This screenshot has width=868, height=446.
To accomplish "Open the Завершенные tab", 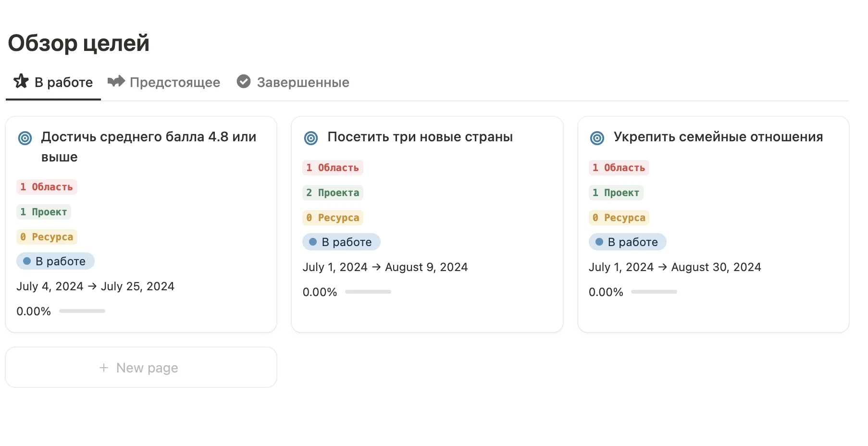I will pos(303,82).
